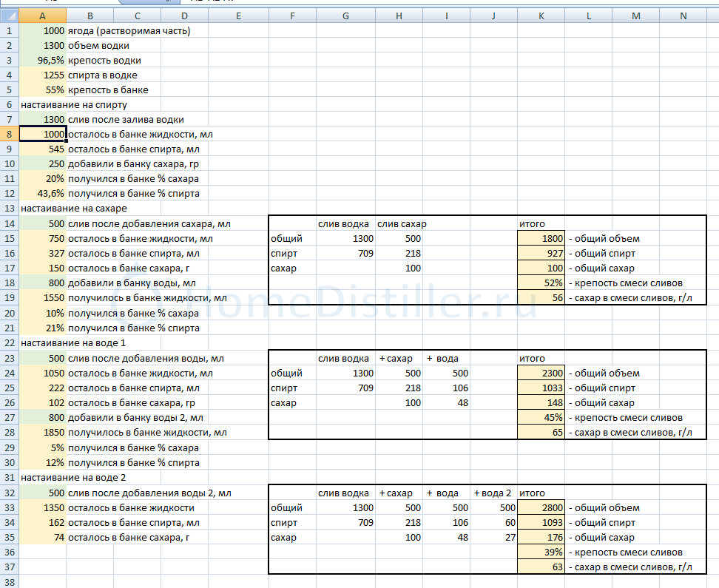Click the 52% strength cell

click(542, 283)
